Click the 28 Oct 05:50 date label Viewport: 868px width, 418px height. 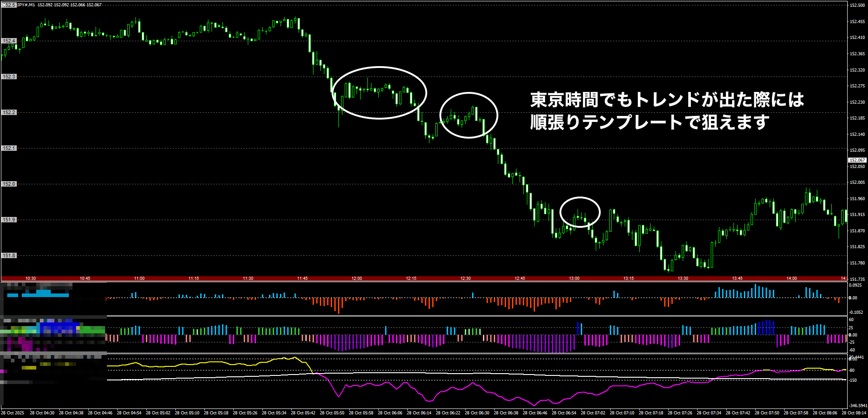(x=332, y=413)
